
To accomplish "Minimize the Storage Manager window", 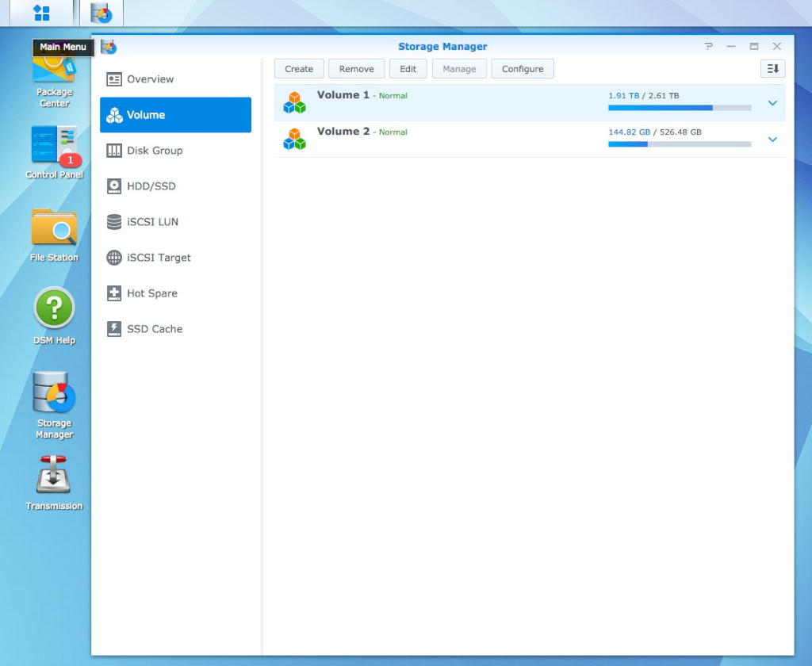I will click(x=731, y=46).
